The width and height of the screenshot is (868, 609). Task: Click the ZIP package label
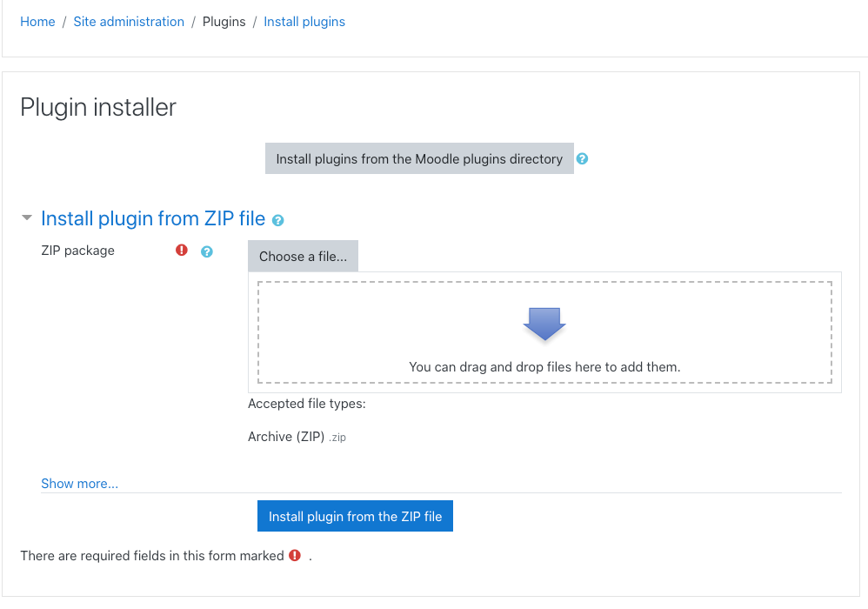pos(77,251)
